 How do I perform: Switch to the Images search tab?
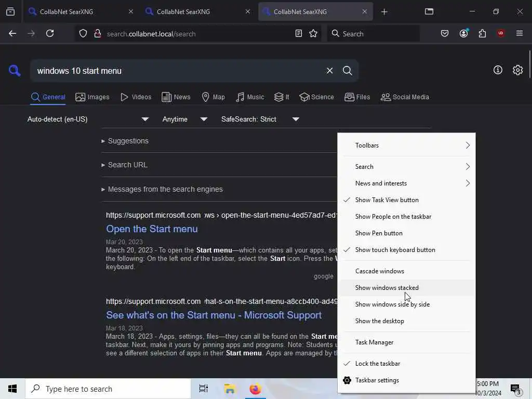[92, 97]
